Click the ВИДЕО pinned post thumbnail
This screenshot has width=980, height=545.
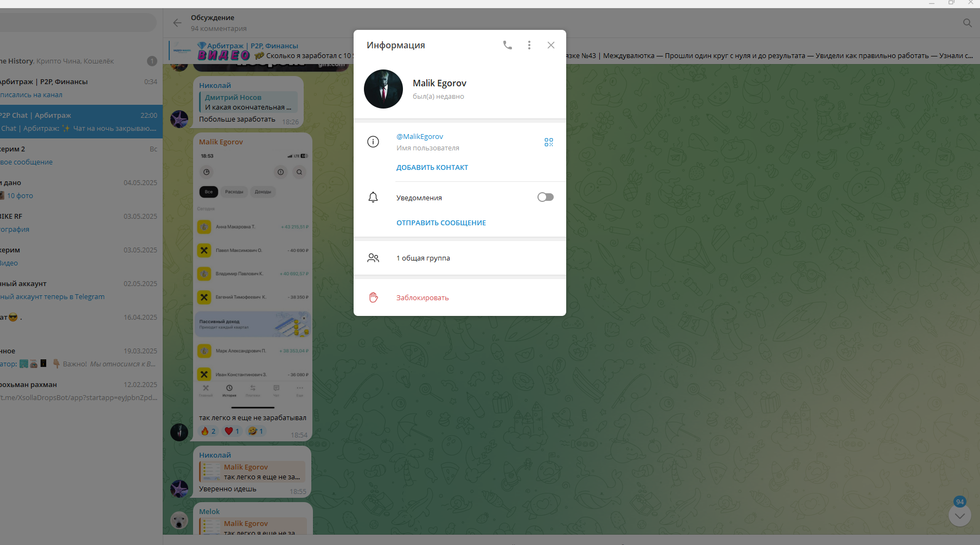(x=180, y=50)
